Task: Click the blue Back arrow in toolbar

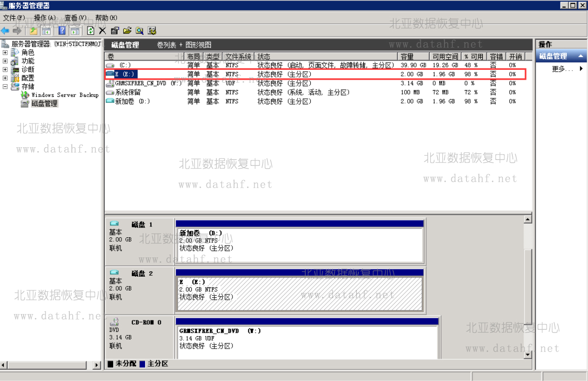Action: pyautogui.click(x=5, y=31)
